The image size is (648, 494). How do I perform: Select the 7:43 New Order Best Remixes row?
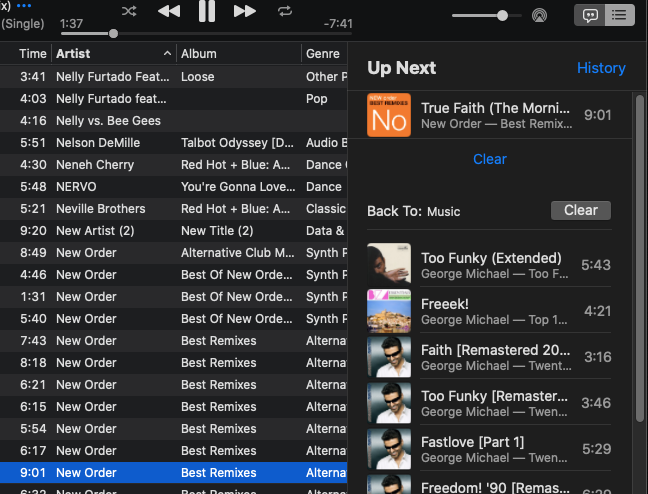point(174,341)
